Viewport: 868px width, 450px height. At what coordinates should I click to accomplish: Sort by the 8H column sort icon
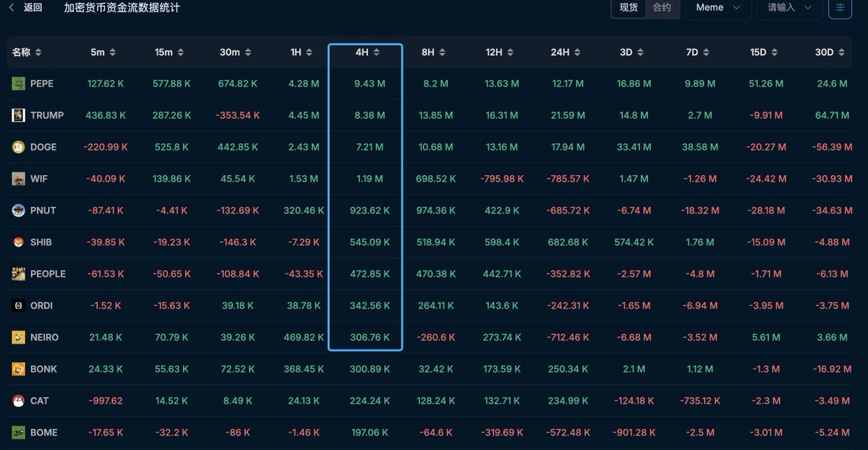click(443, 53)
